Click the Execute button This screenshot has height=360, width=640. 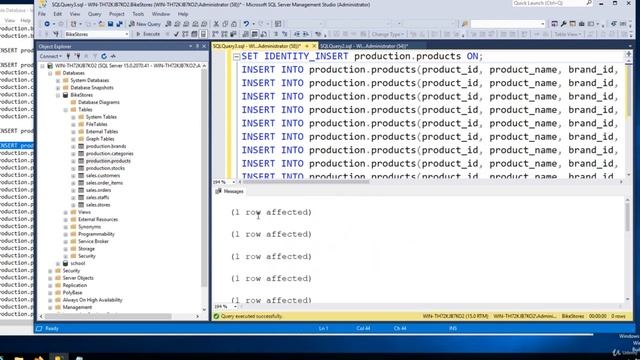pyautogui.click(x=148, y=34)
